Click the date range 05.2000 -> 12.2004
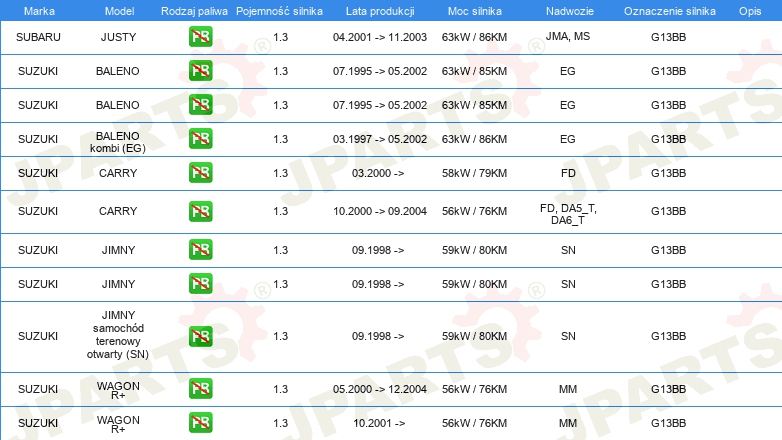This screenshot has width=782, height=440. click(380, 389)
